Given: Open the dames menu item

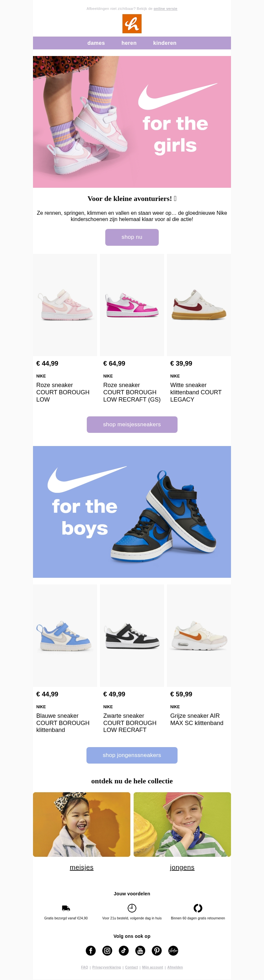Looking at the screenshot, I should pos(96,43).
